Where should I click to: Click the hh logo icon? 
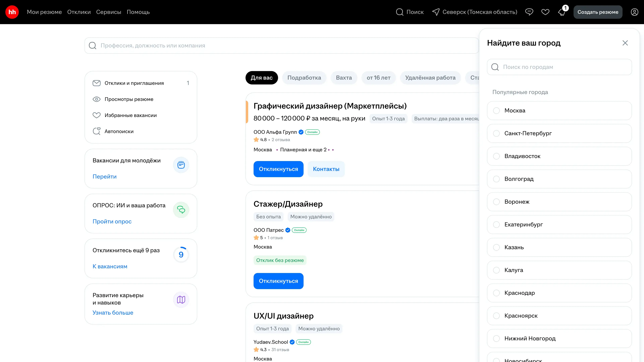(x=12, y=12)
